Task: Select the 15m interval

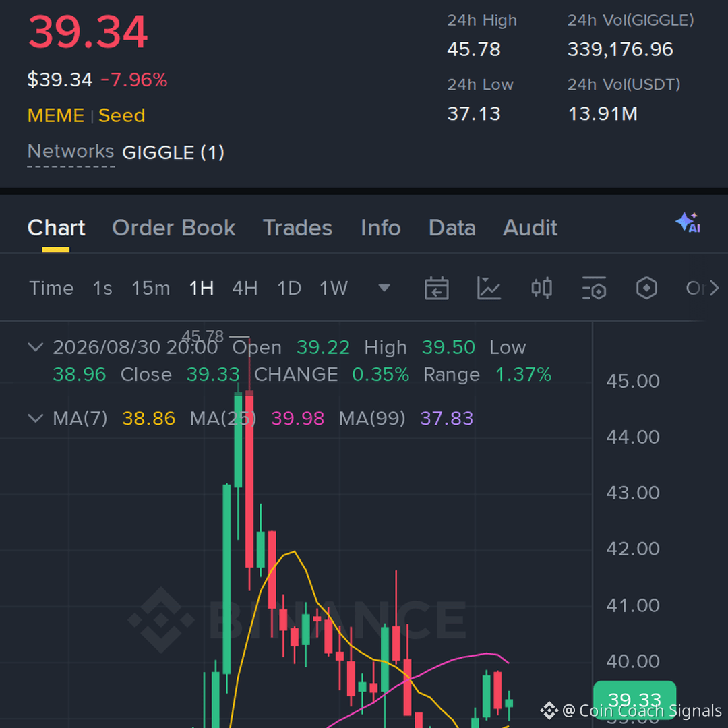Action: [151, 289]
